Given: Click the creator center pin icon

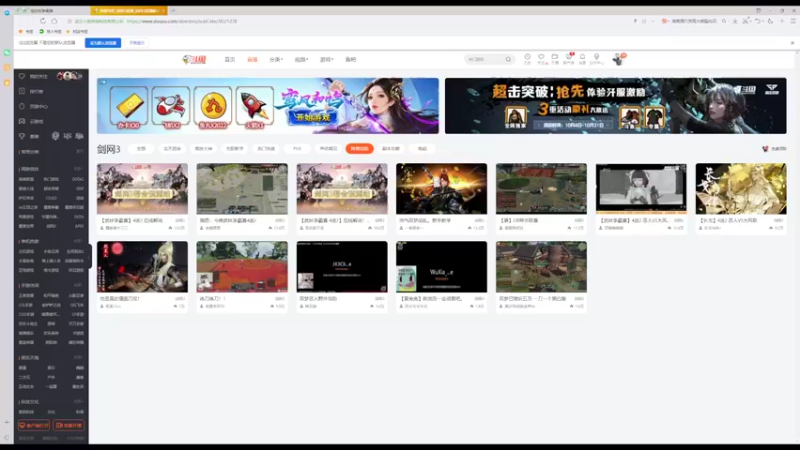Looking at the screenshot, I should click(x=596, y=57).
